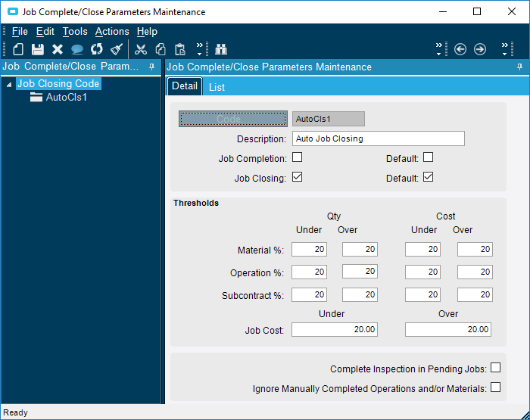The width and height of the screenshot is (530, 420).
Task: Click the Job Cost Under field
Action: click(335, 329)
